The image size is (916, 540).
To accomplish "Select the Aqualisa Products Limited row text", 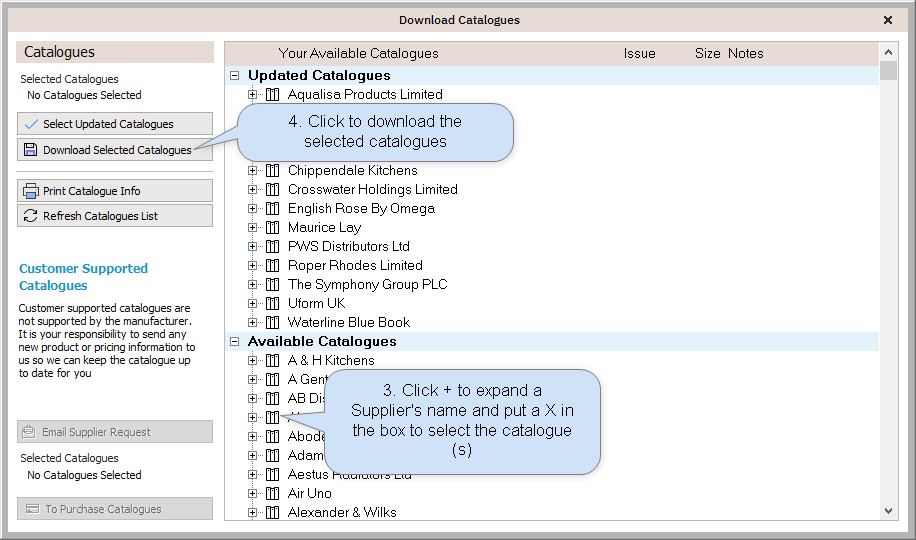I will 365,95.
